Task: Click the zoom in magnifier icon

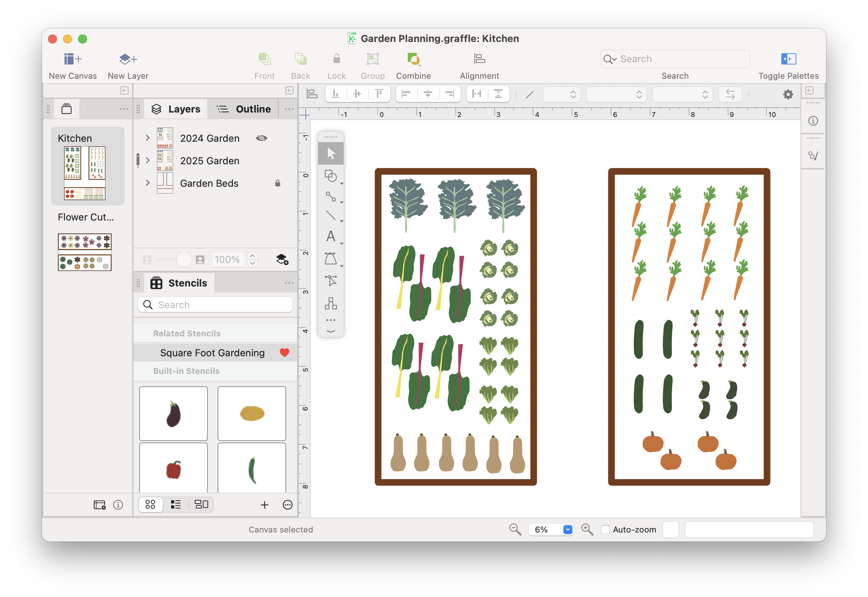Action: [587, 529]
